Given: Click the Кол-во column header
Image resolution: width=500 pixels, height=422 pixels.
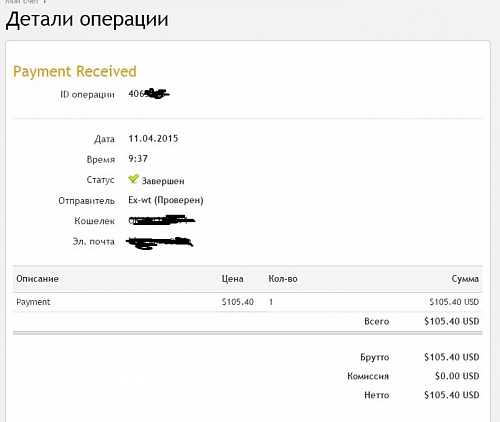Looking at the screenshot, I should tap(283, 279).
